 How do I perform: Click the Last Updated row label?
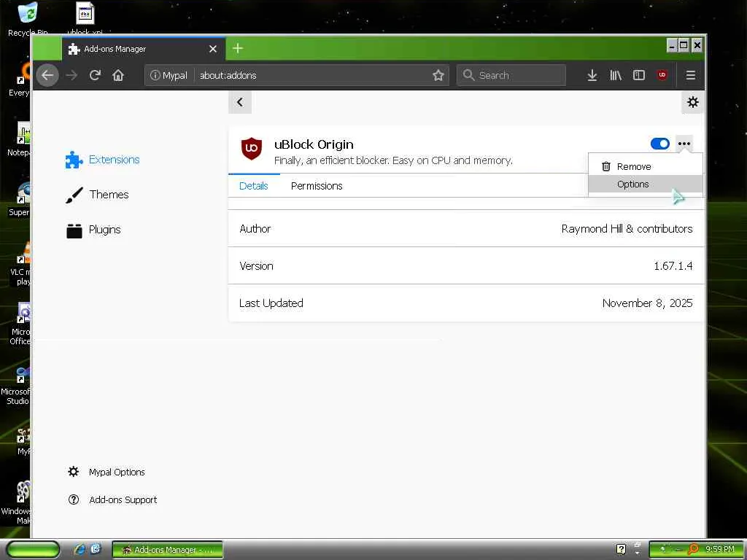271,303
